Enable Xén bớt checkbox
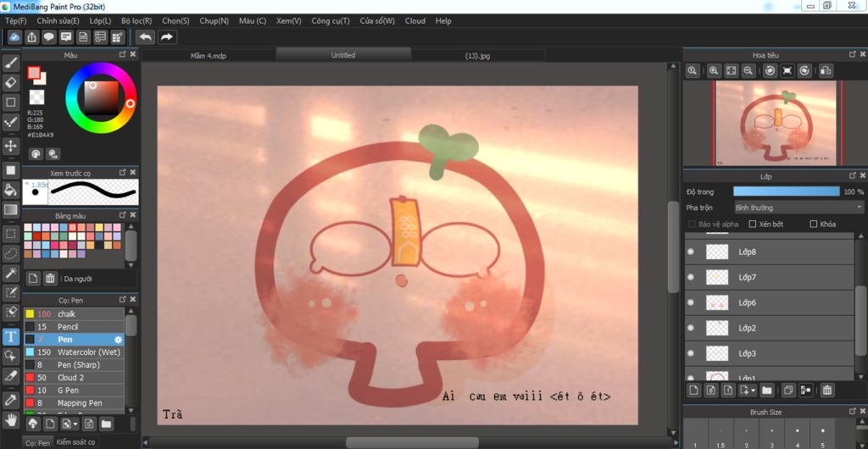868x449 pixels. pos(753,224)
